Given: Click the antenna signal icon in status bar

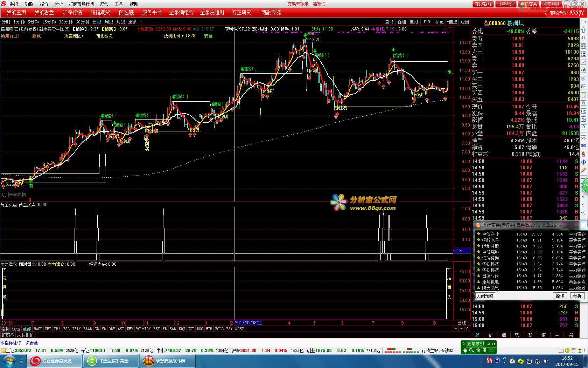Looking at the screenshot, I should pos(573,350).
